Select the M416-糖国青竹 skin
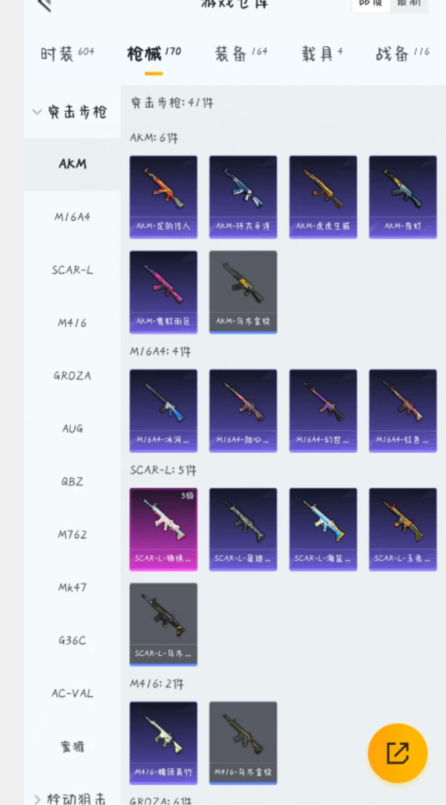The height and width of the screenshot is (805, 446). tap(163, 743)
